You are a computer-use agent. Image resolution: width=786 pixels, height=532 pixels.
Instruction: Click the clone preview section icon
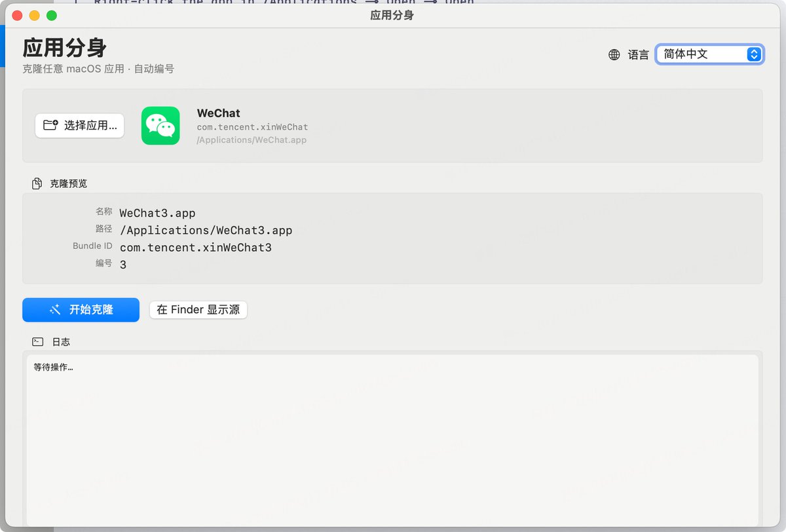37,183
